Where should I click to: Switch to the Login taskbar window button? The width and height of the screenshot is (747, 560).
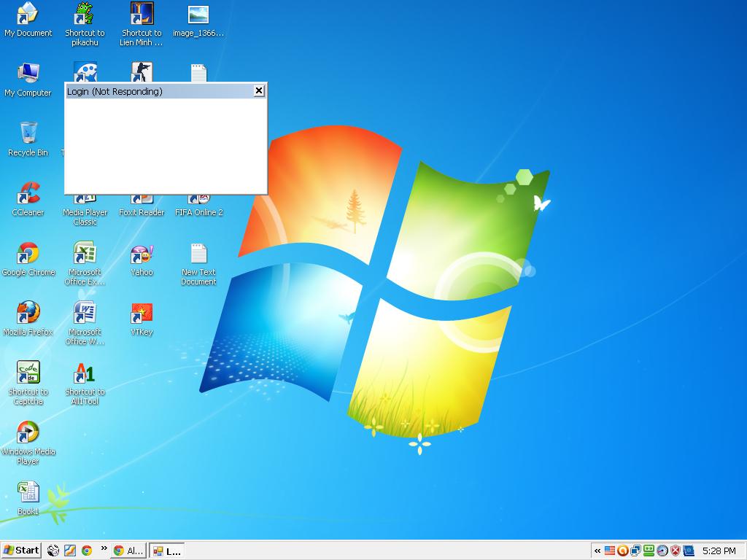pyautogui.click(x=167, y=551)
